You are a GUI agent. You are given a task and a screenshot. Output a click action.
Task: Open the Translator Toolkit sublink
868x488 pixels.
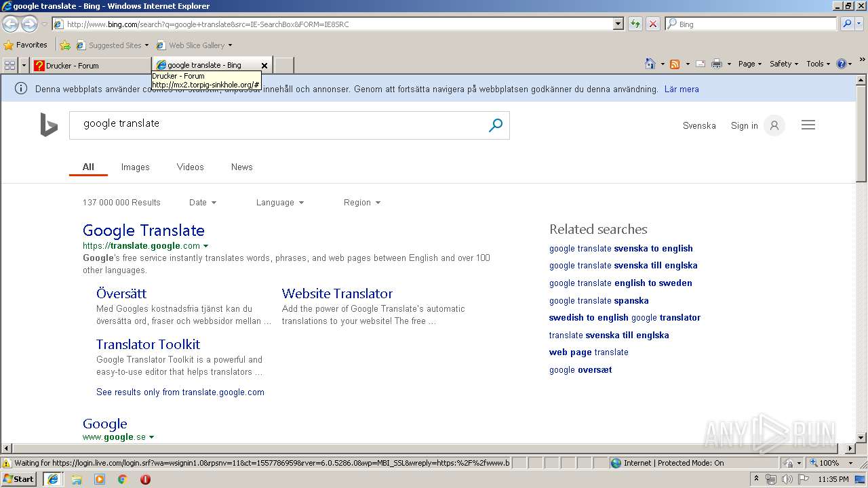(148, 344)
